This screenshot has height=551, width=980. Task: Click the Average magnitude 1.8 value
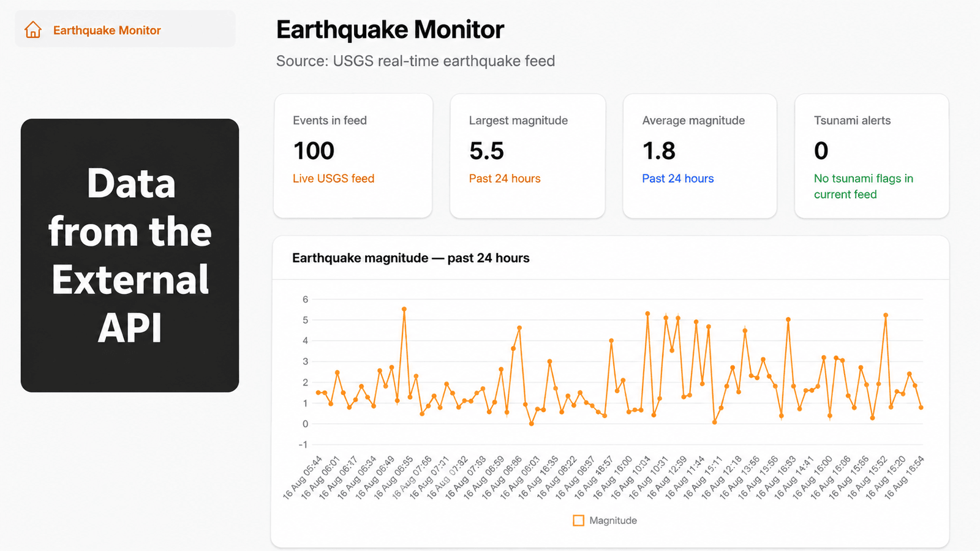tap(658, 151)
